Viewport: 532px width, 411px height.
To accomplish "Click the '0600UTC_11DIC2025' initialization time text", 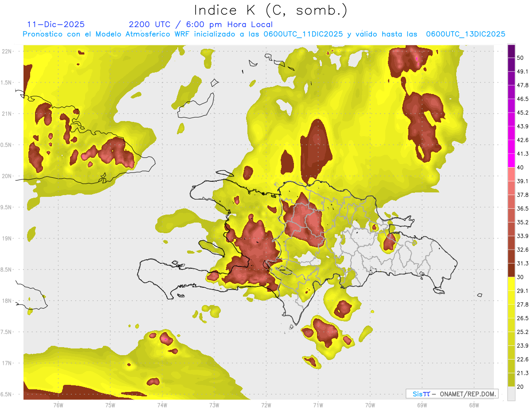I will click(x=302, y=34).
